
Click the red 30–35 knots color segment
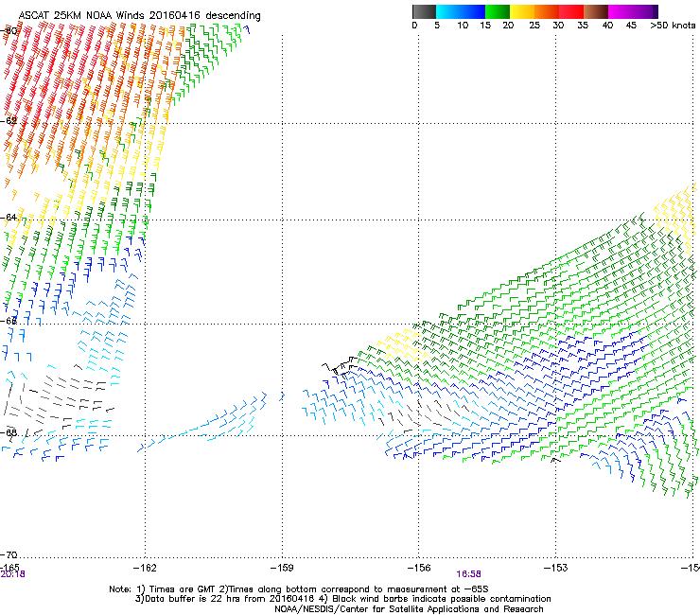tap(571, 11)
